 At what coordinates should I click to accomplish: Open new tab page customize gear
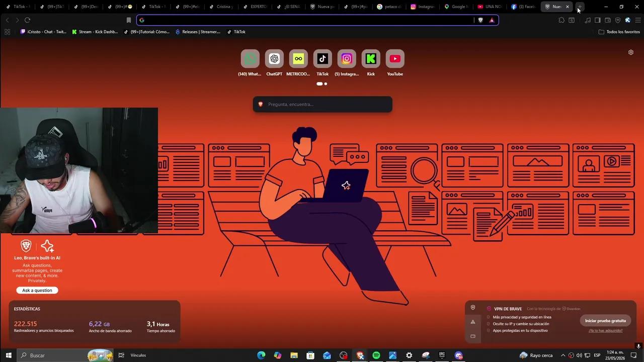tap(630, 52)
